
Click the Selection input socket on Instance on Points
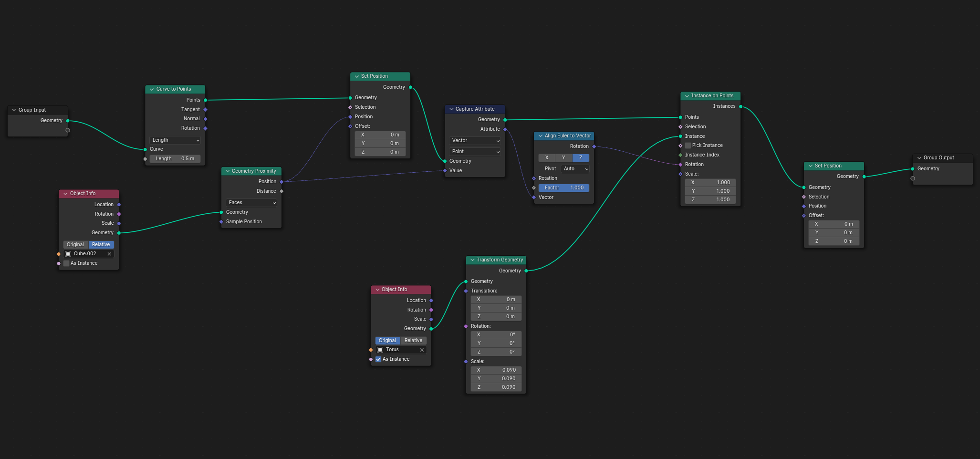[680, 127]
